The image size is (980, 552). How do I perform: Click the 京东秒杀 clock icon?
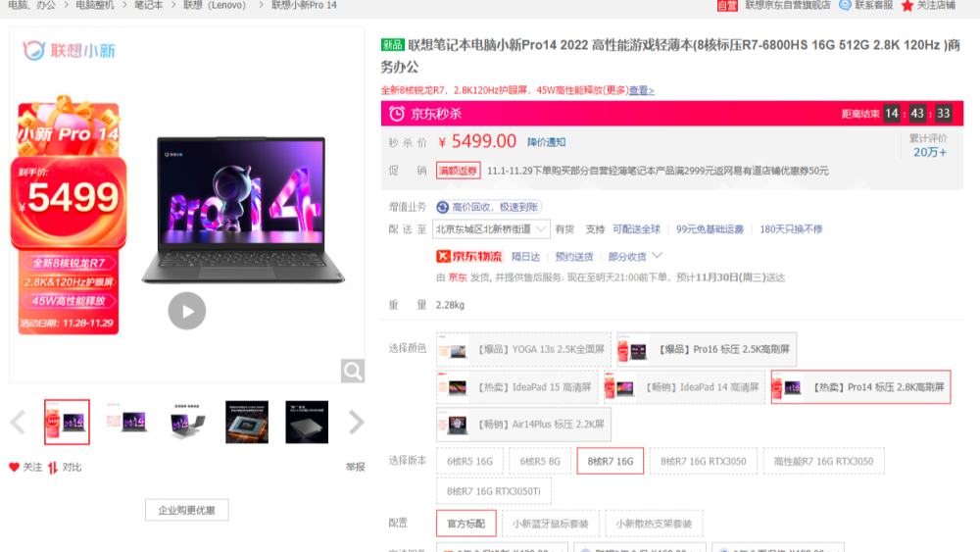[397, 114]
